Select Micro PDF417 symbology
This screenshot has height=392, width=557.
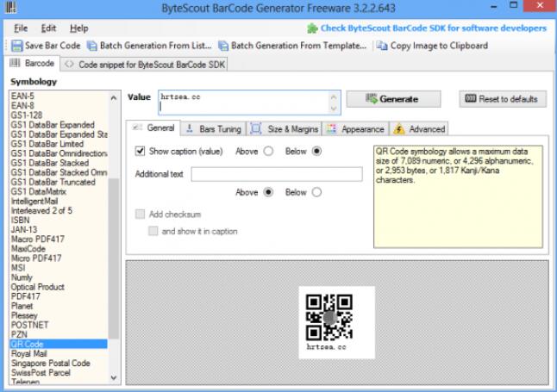[36, 258]
